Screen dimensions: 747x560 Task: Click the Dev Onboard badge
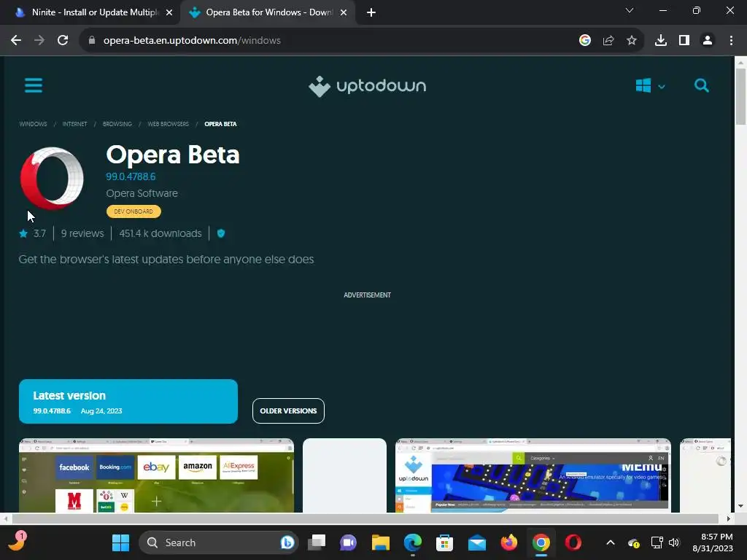tap(134, 211)
